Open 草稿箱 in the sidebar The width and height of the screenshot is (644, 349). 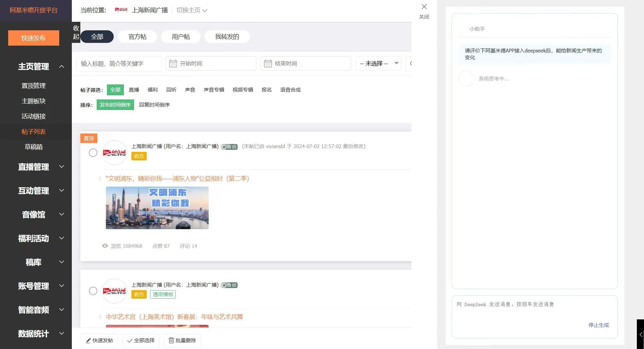pyautogui.click(x=33, y=147)
